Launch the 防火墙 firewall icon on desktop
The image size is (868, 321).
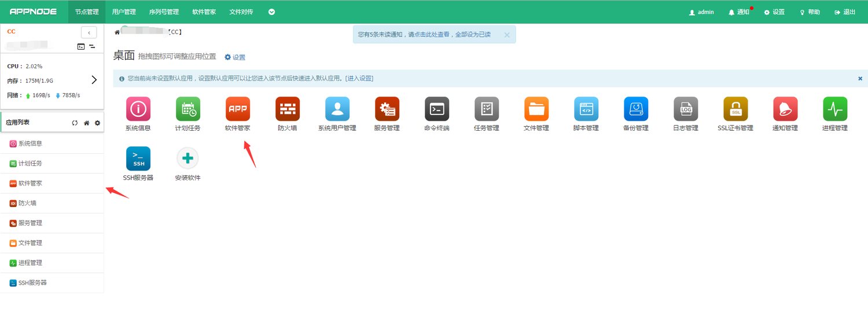(x=288, y=109)
